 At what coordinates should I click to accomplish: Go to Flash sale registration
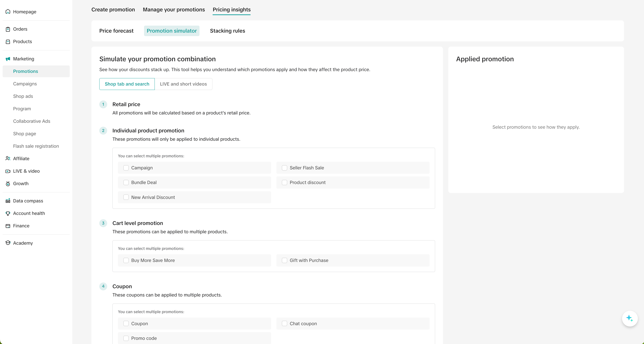coord(36,146)
